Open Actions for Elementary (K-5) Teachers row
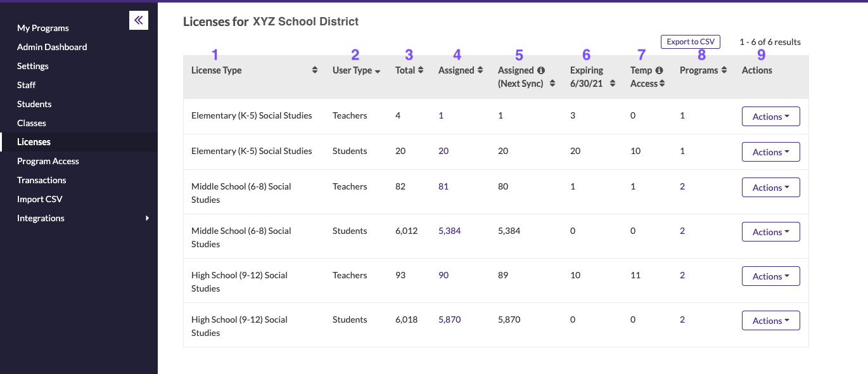The image size is (868, 374). [x=770, y=116]
